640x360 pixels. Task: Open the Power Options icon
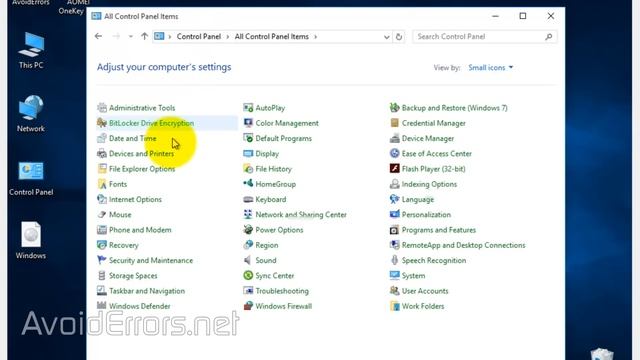click(248, 230)
